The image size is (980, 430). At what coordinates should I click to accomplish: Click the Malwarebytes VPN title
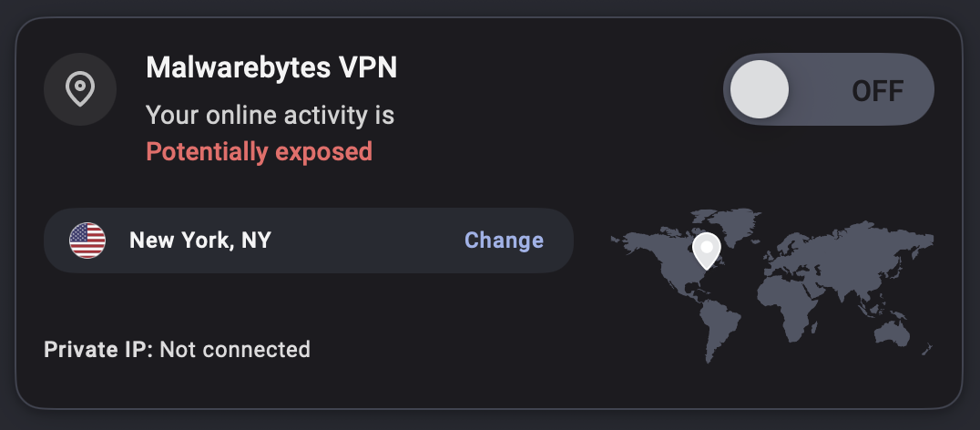[271, 67]
